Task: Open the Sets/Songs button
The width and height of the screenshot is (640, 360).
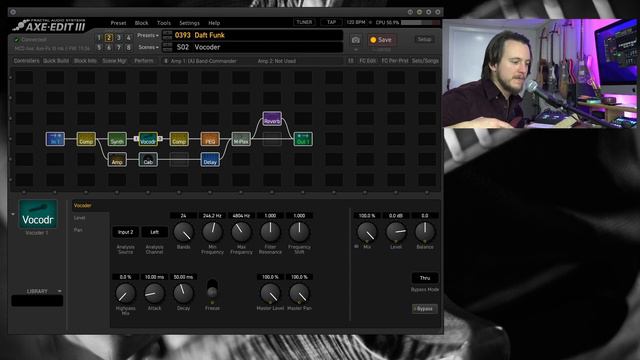Action: 425,61
